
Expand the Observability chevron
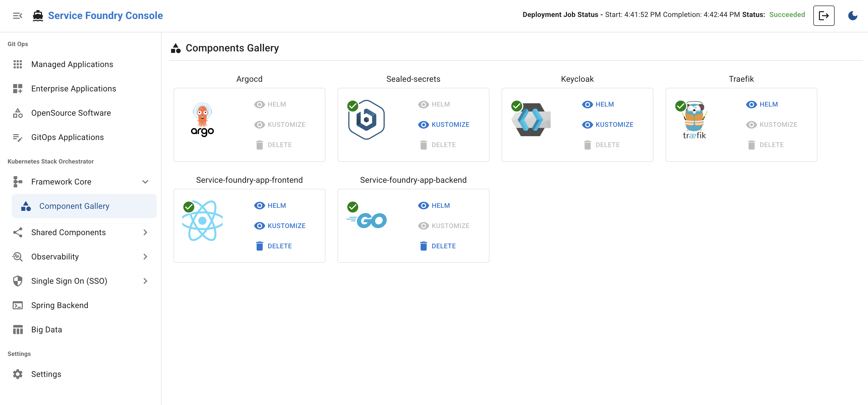coord(145,257)
